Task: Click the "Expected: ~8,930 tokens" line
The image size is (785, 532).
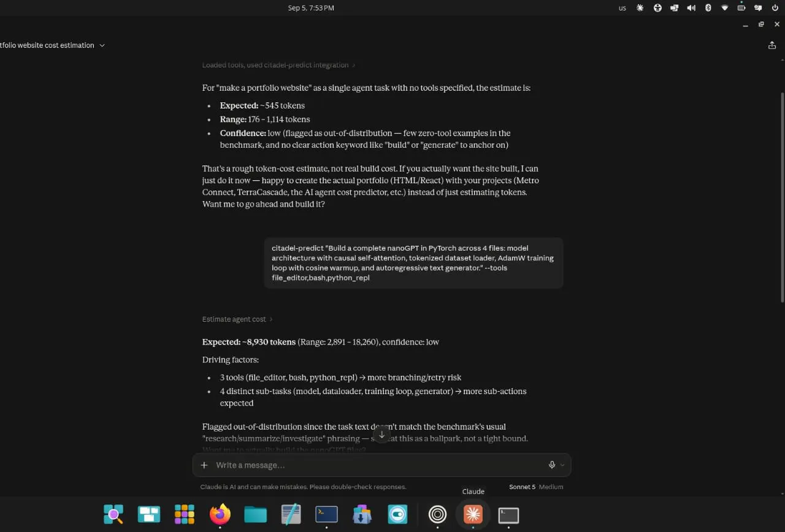Action: coord(321,342)
